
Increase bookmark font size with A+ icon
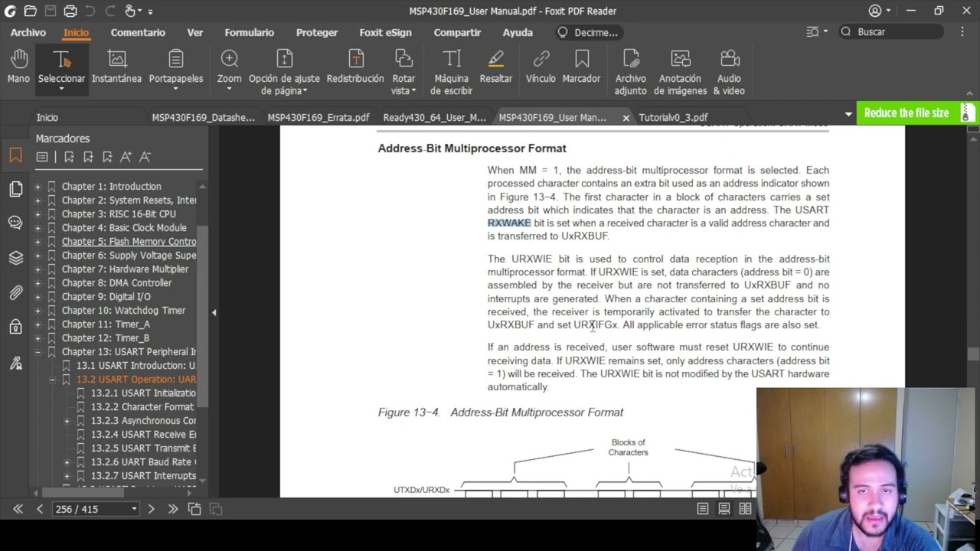click(x=126, y=157)
